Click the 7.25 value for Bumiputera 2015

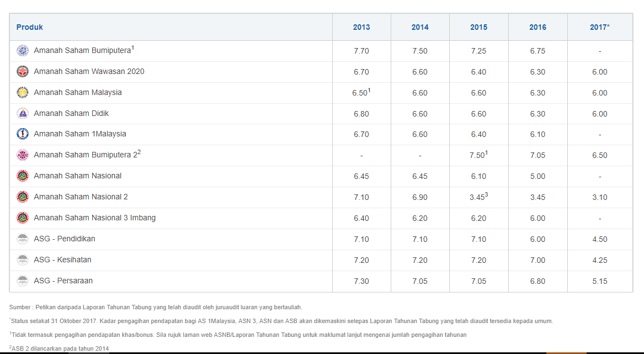point(479,51)
